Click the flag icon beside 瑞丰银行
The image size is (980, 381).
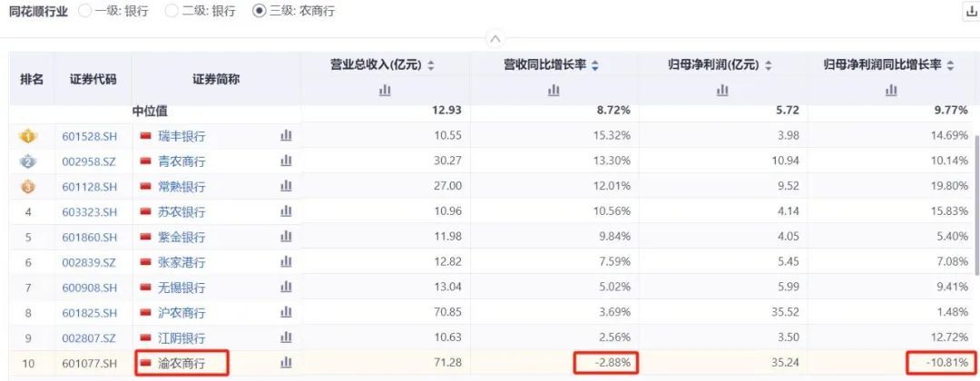click(x=145, y=135)
